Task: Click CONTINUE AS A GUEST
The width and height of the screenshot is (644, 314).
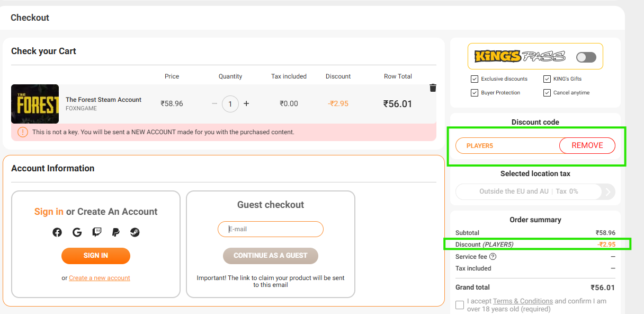Action: pos(271,256)
